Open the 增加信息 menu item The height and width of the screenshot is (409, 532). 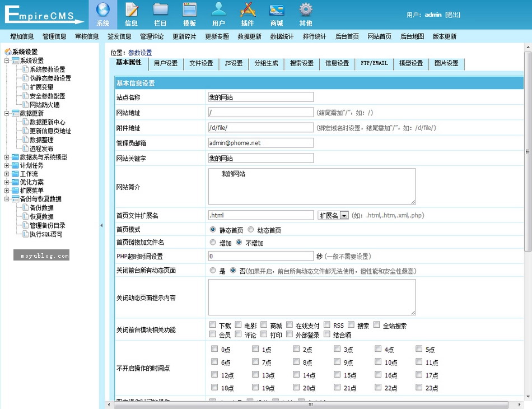click(22, 36)
